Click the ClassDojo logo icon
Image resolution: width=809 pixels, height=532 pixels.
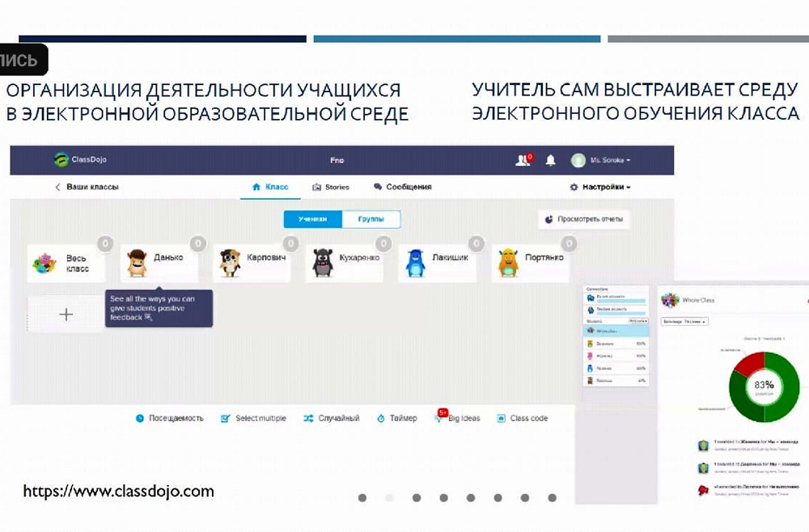61,160
